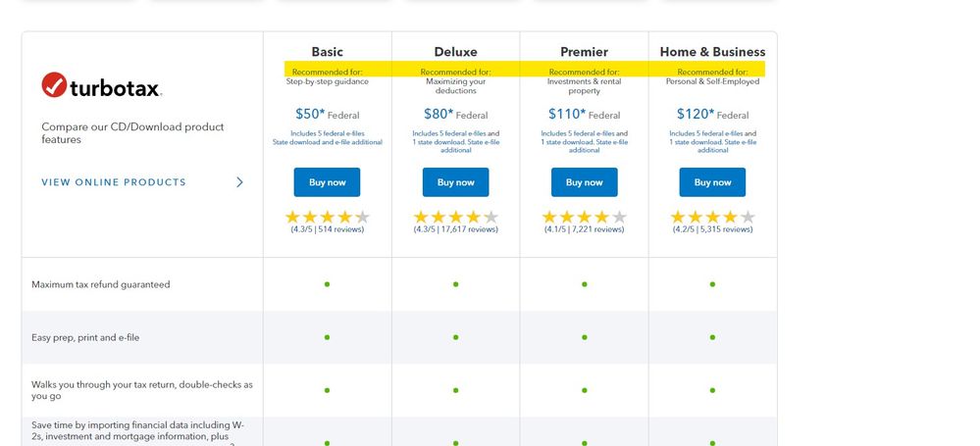
Task: Click the green dot for Basic maximum refund
Action: click(x=327, y=284)
